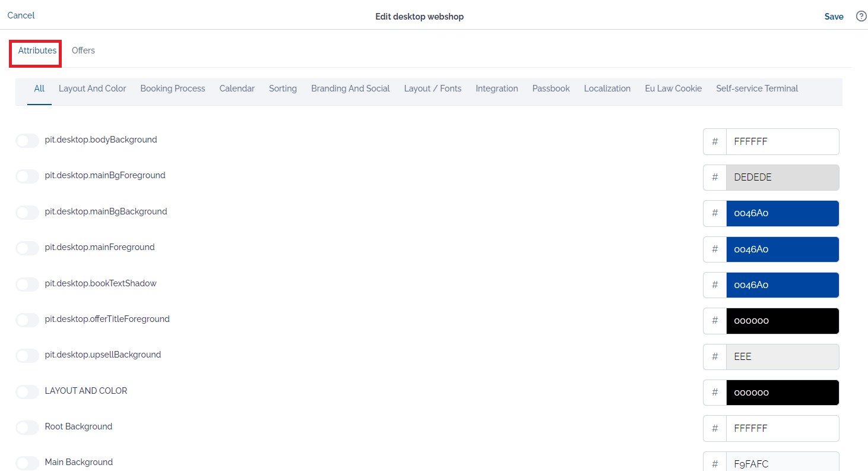Open the Passbook tab
The width and height of the screenshot is (868, 471).
[x=551, y=88]
